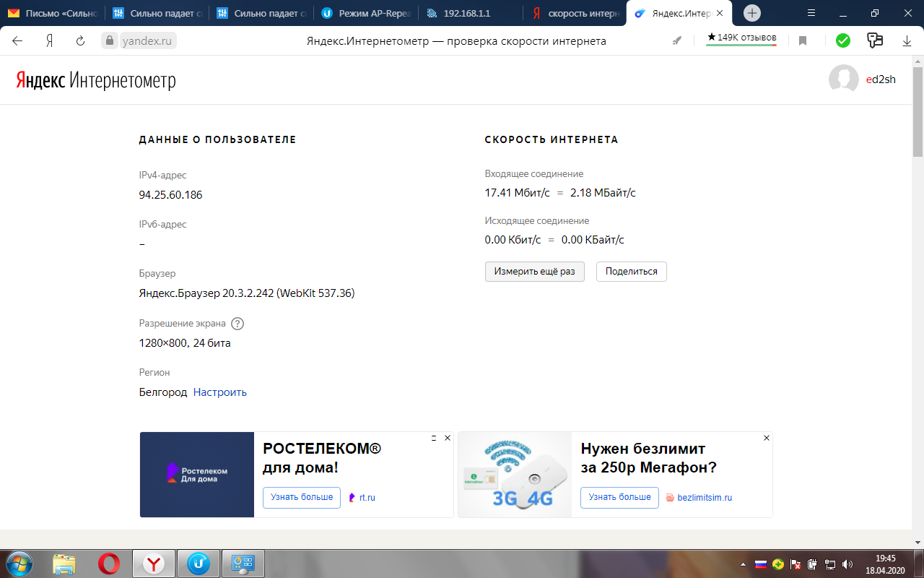Click the green checkmark protection icon

point(843,41)
